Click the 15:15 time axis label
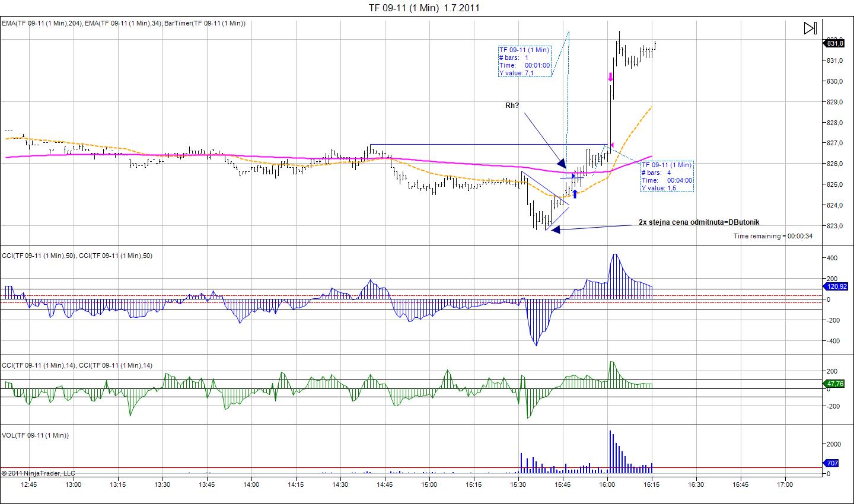The height and width of the screenshot is (504, 854). click(473, 484)
